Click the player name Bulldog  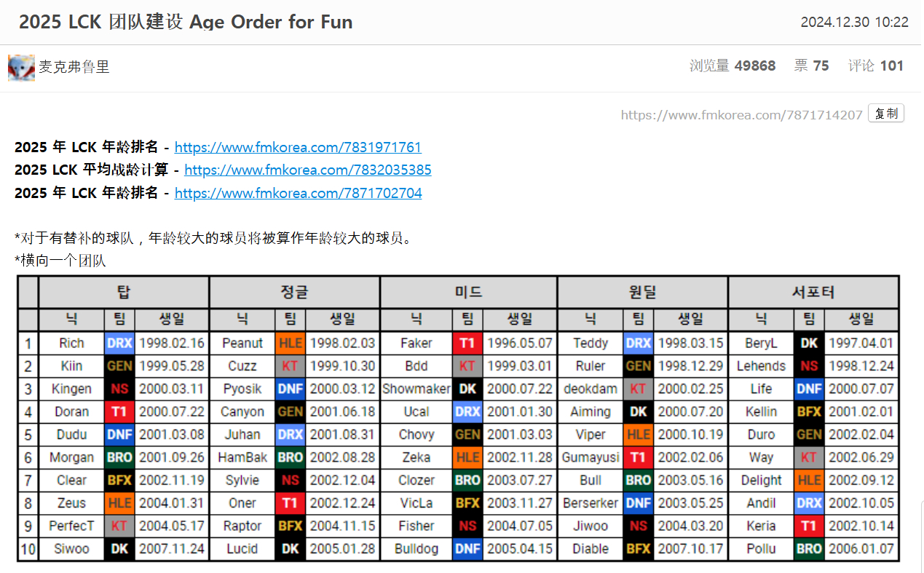(x=416, y=549)
